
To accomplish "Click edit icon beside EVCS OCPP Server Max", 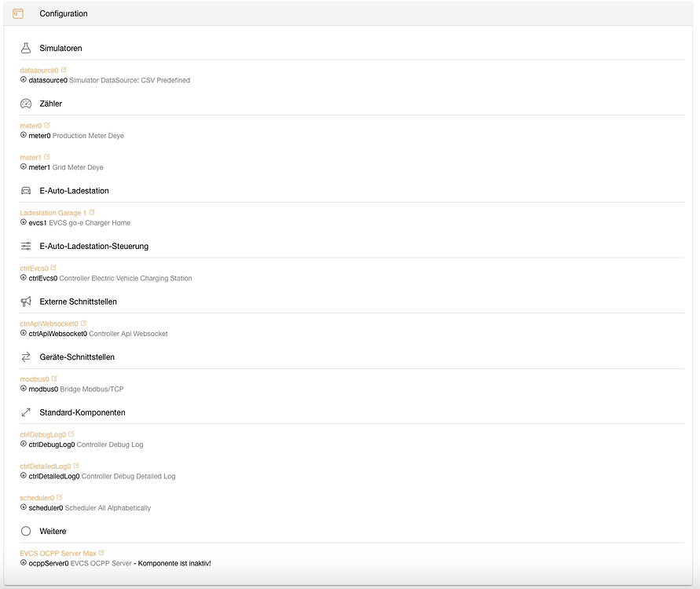I will pyautogui.click(x=101, y=553).
